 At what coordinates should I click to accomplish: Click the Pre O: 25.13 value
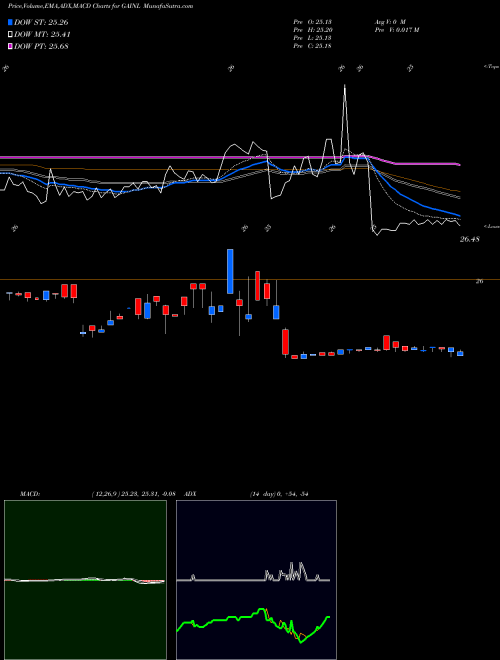click(312, 21)
